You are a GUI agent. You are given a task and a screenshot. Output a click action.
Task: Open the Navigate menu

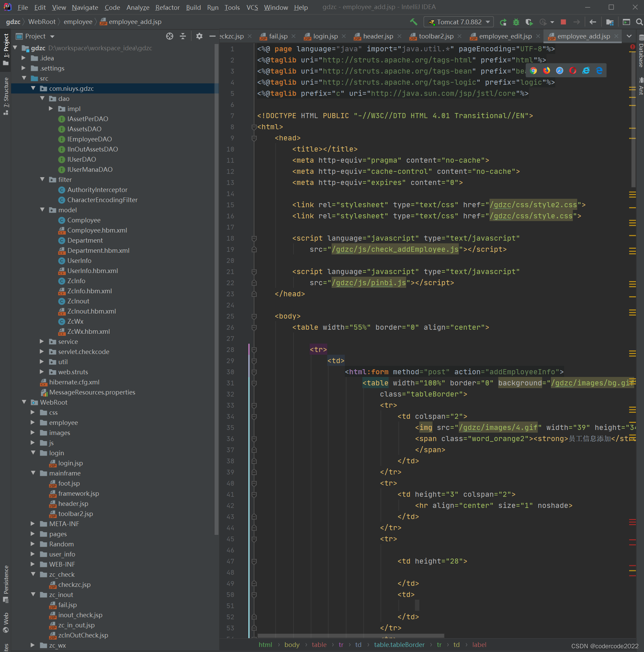pyautogui.click(x=85, y=7)
